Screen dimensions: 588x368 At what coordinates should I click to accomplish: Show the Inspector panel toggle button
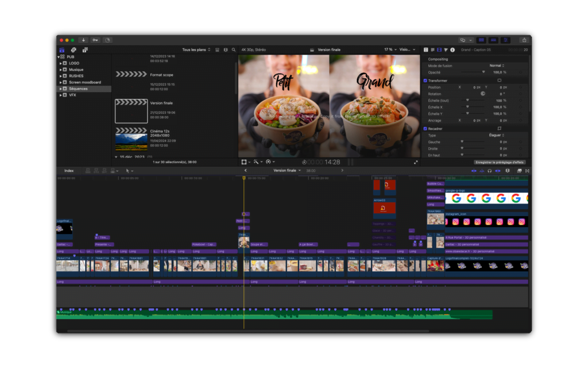(x=505, y=40)
